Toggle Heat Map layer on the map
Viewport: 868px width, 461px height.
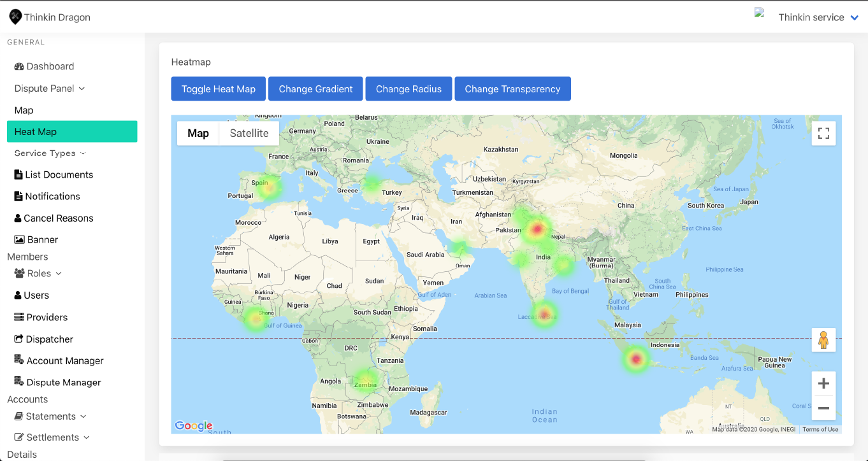pos(219,89)
